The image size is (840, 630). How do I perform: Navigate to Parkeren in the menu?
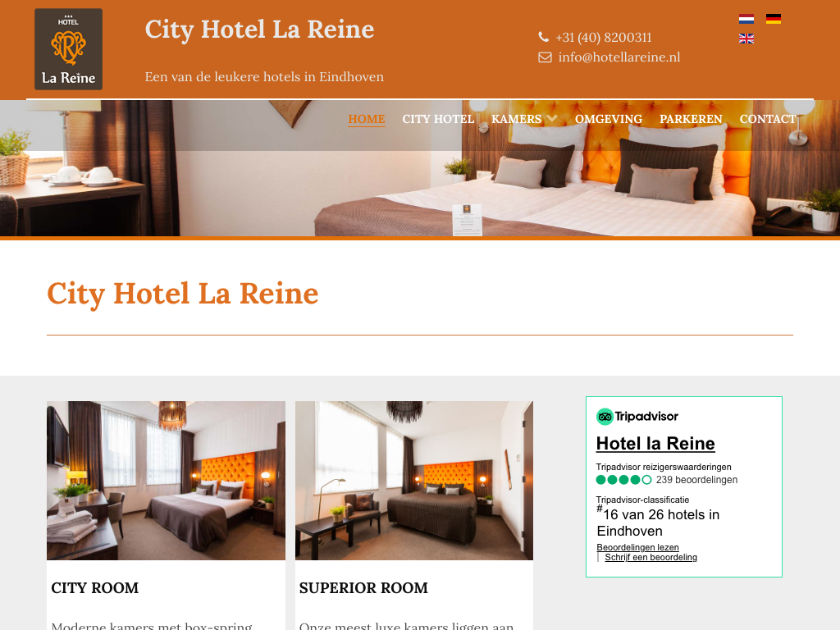[x=691, y=119]
